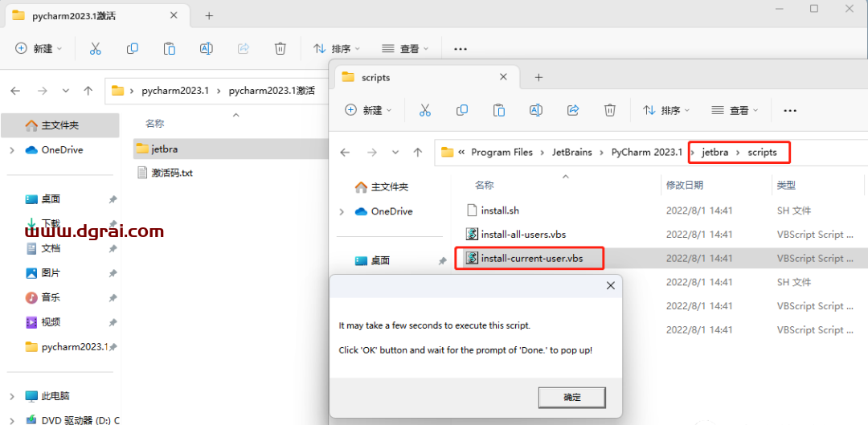Open 查看 dropdown in scripts window

tap(735, 110)
